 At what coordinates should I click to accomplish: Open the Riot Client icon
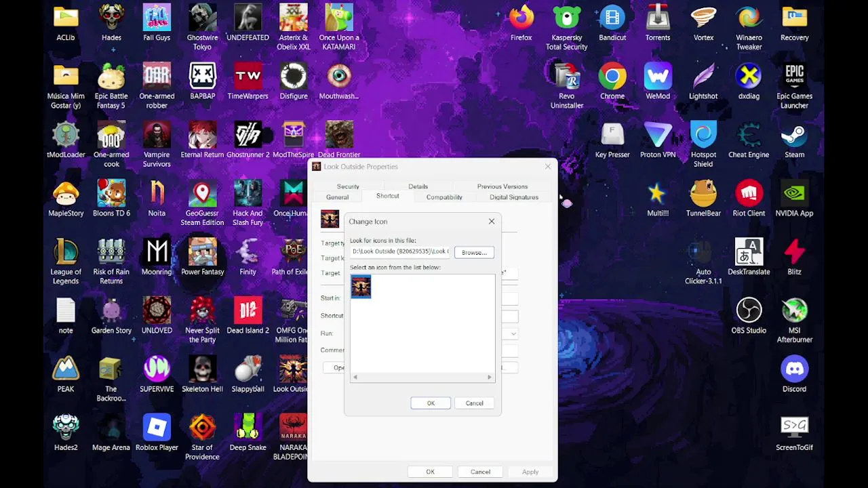[749, 199]
